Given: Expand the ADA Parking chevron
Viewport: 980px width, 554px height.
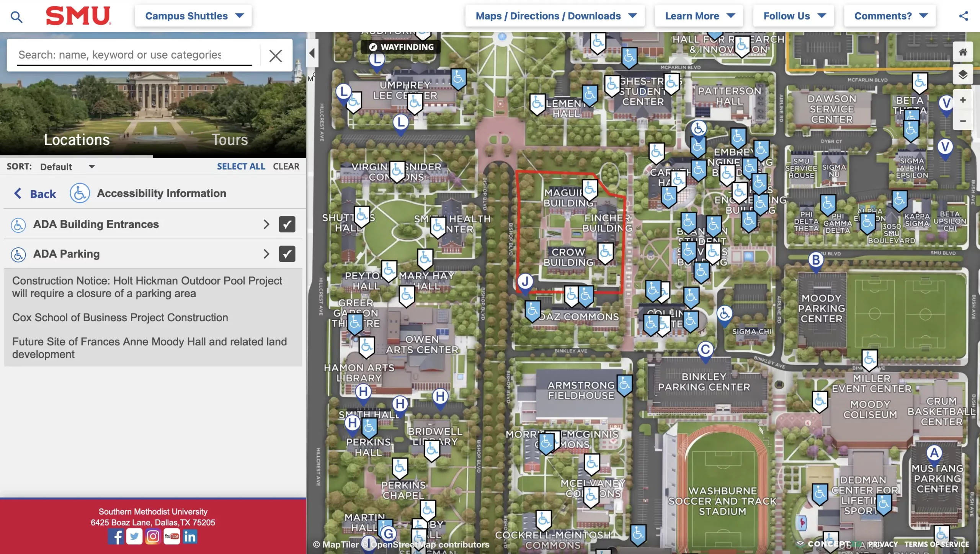Looking at the screenshot, I should pos(266,254).
